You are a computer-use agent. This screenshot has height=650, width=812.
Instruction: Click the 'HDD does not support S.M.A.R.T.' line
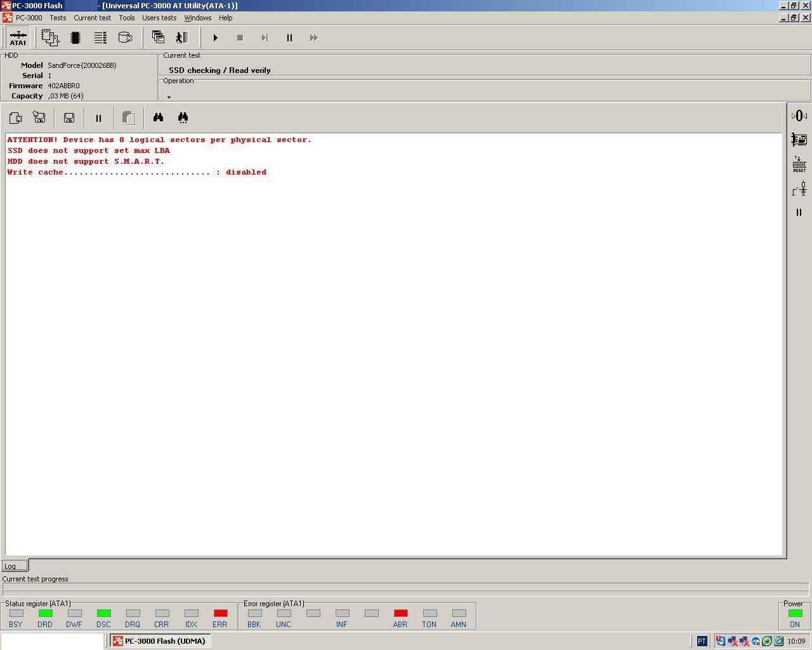[86, 161]
